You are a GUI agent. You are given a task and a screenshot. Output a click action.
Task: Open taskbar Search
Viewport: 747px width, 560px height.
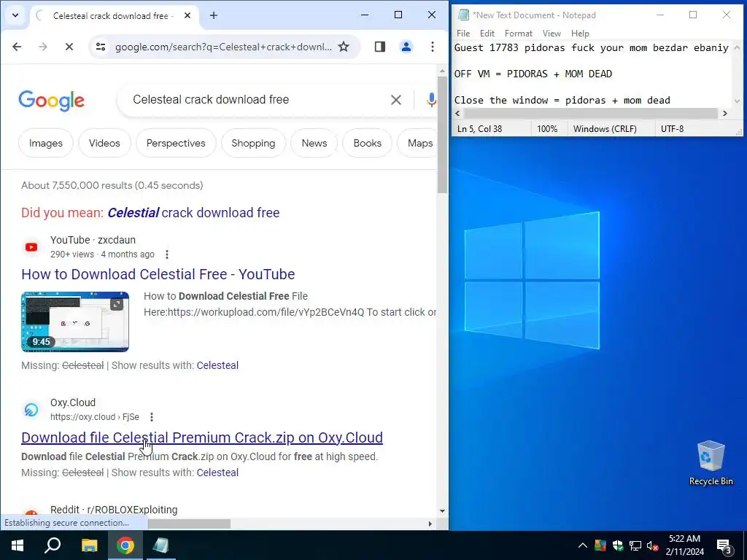click(53, 545)
